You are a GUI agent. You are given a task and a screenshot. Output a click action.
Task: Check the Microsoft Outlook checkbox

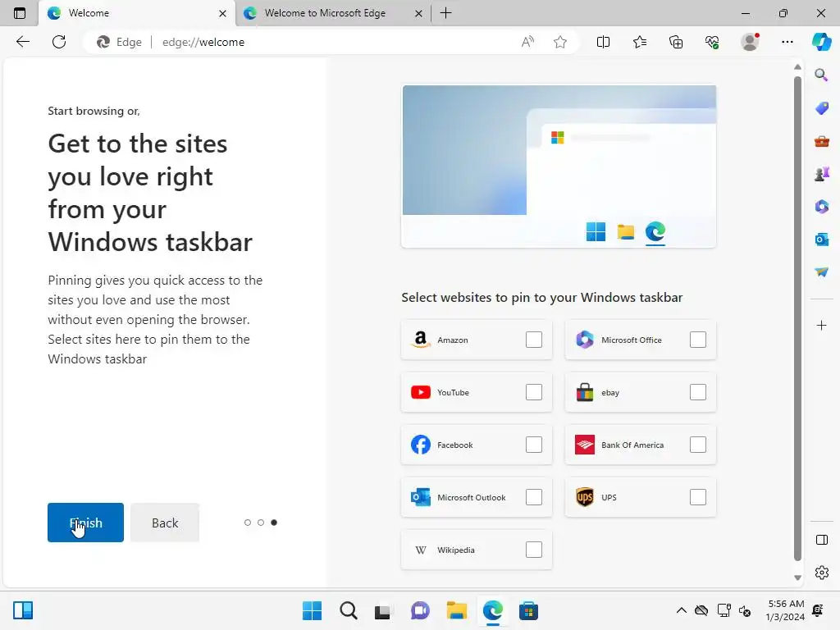(533, 497)
